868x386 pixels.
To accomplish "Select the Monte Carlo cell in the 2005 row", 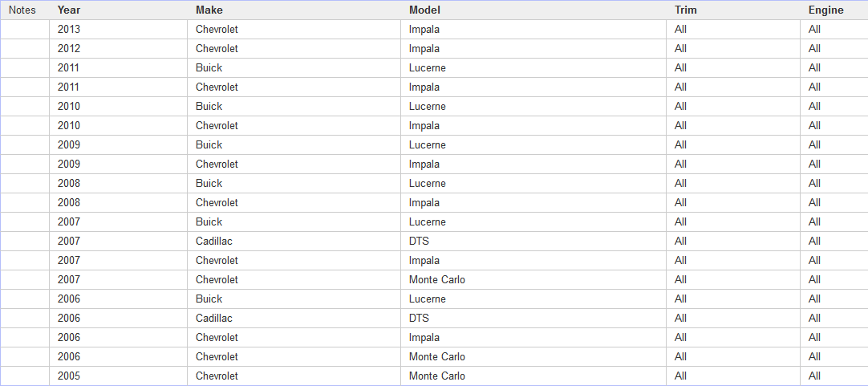I will coord(533,376).
